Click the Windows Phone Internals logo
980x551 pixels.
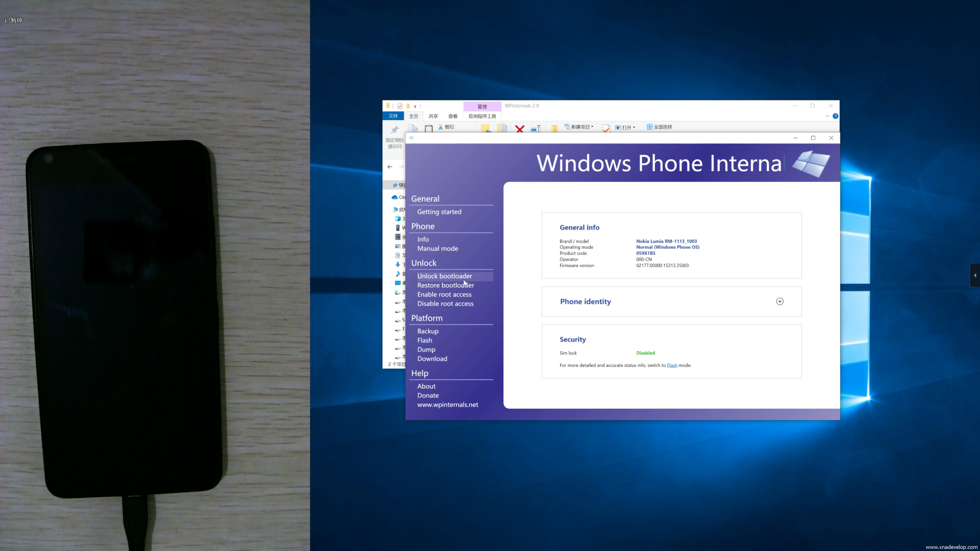click(x=811, y=163)
